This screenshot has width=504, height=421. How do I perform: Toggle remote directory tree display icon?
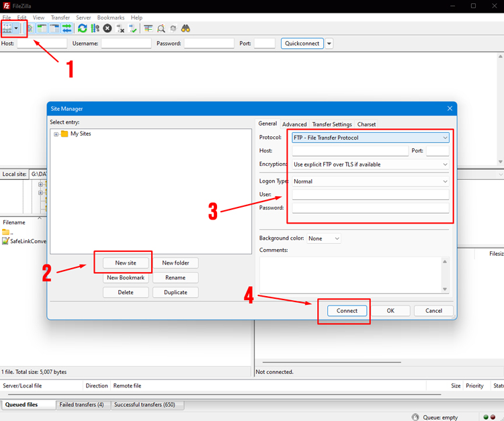pos(54,29)
